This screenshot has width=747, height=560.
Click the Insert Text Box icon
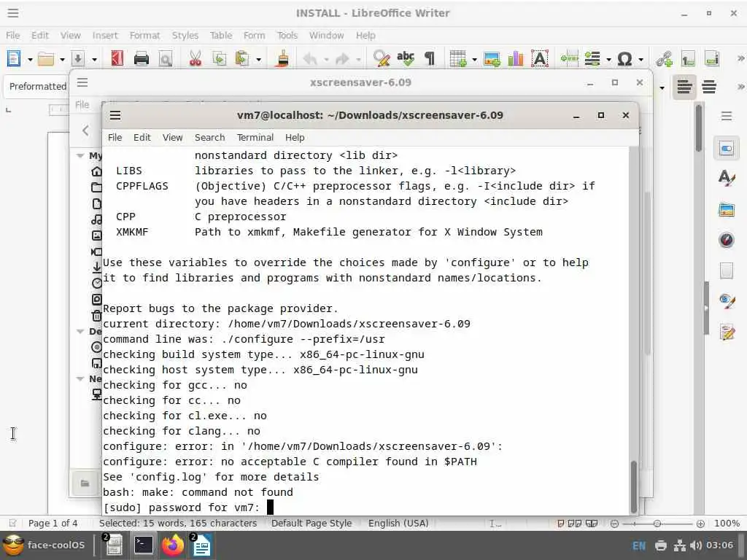(540, 58)
